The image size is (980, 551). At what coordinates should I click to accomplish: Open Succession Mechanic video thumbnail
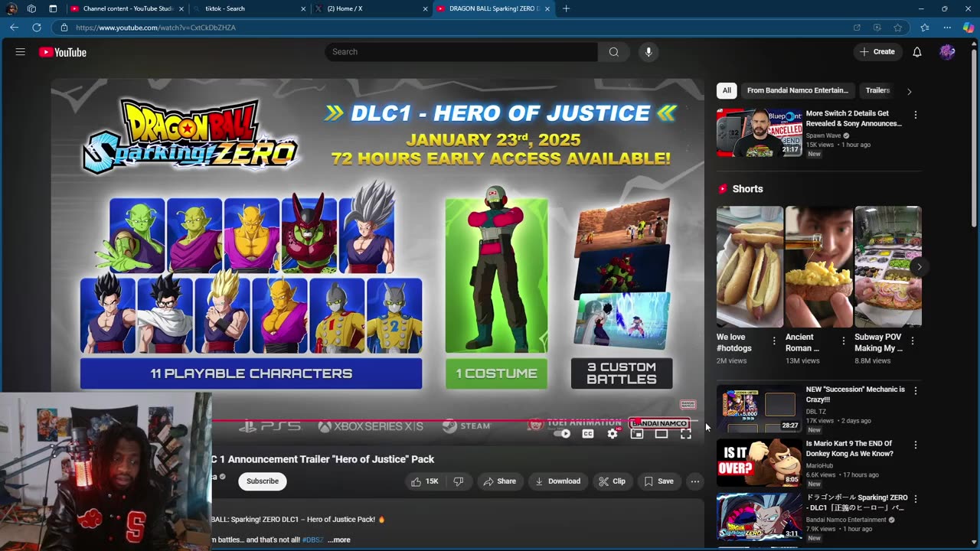(759, 409)
